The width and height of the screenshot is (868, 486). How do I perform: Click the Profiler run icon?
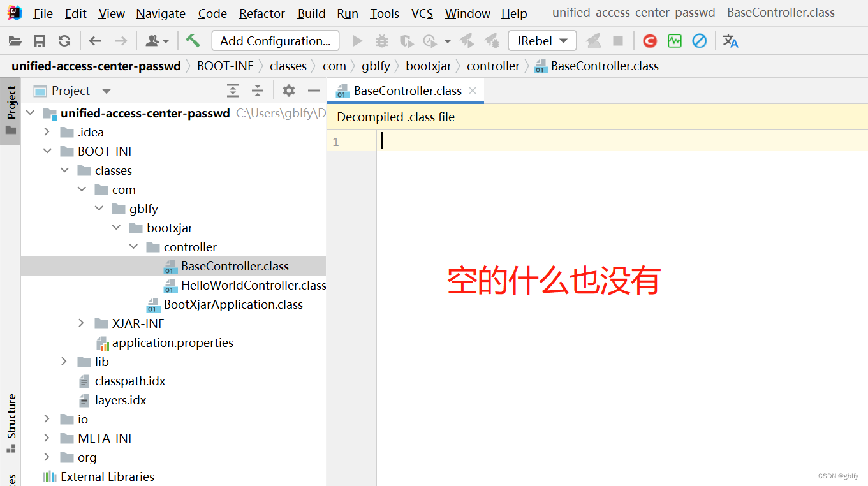[430, 41]
